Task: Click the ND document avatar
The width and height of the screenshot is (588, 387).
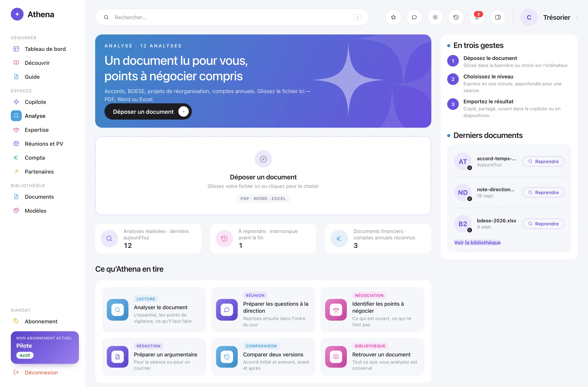Action: click(463, 192)
